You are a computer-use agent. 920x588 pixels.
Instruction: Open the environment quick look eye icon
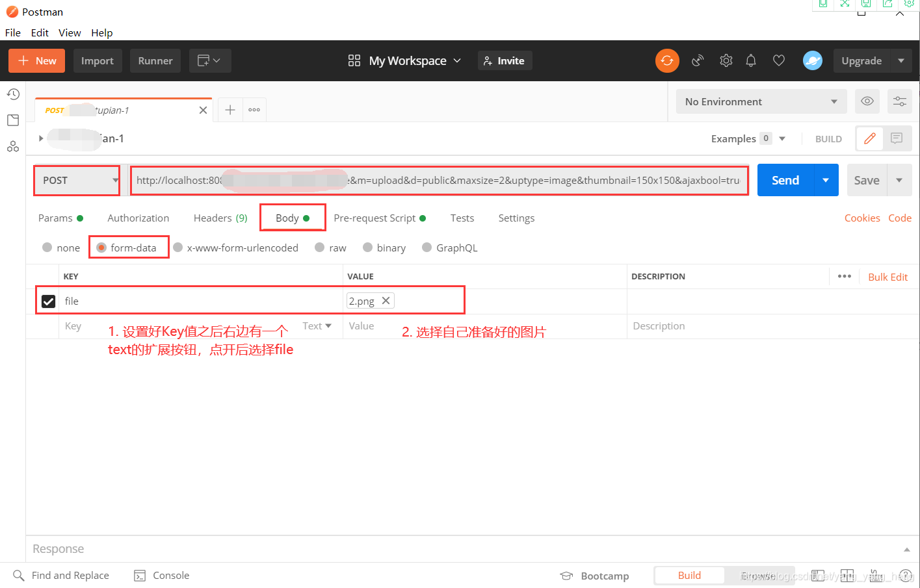867,101
